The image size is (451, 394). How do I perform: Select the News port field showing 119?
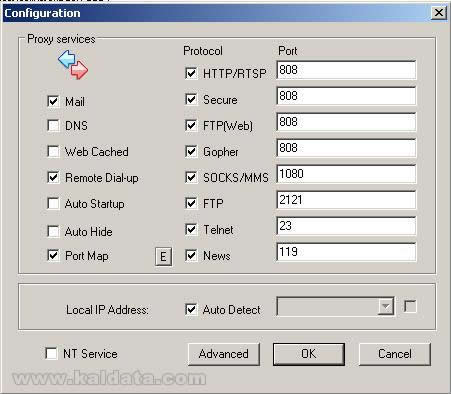(346, 252)
